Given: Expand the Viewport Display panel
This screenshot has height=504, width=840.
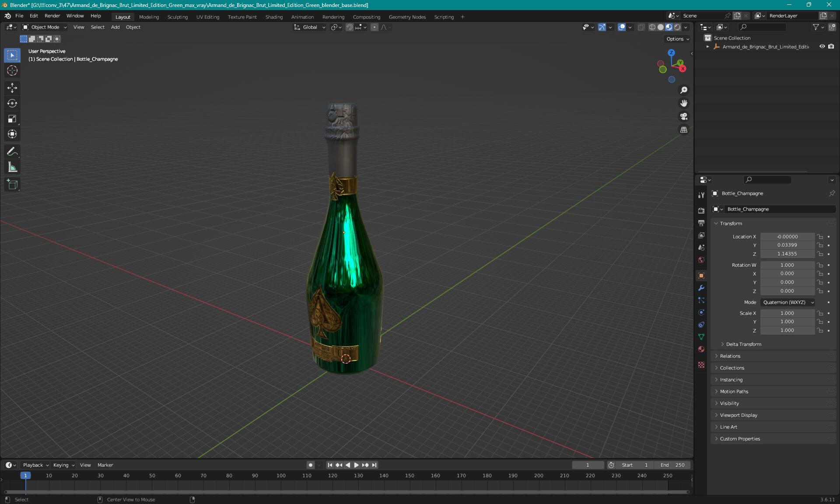Looking at the screenshot, I should point(738,415).
